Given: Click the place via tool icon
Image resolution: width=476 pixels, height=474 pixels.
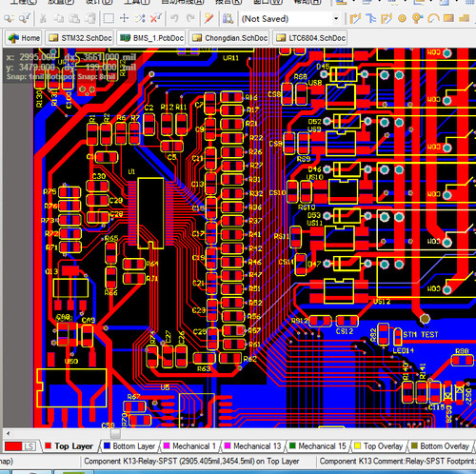Looking at the screenshot, I should pyautogui.click(x=417, y=19).
